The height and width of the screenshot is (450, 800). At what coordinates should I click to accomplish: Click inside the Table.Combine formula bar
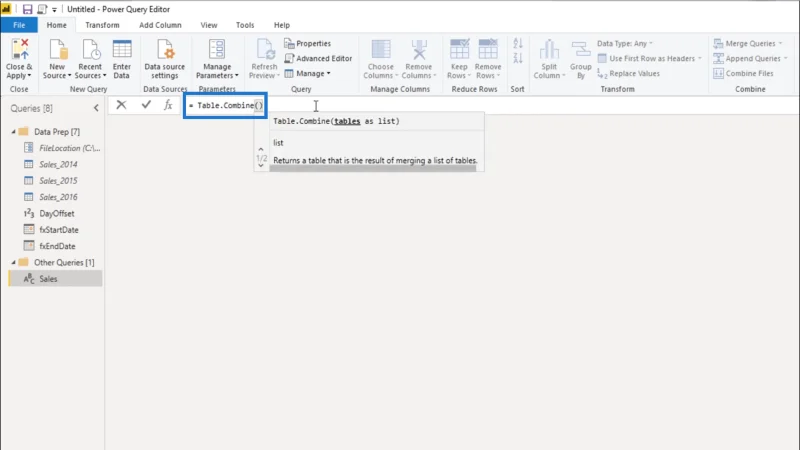pos(225,105)
